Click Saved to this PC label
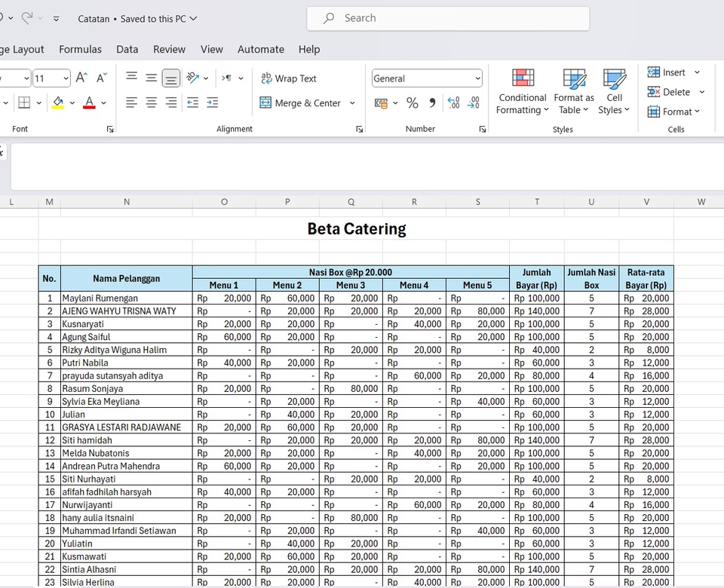Image resolution: width=724 pixels, height=588 pixels. tap(154, 19)
